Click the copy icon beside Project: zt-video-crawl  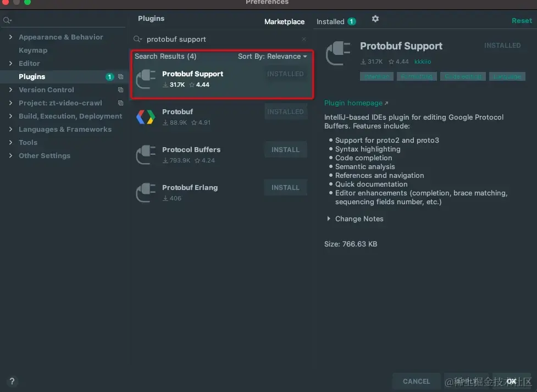(120, 103)
